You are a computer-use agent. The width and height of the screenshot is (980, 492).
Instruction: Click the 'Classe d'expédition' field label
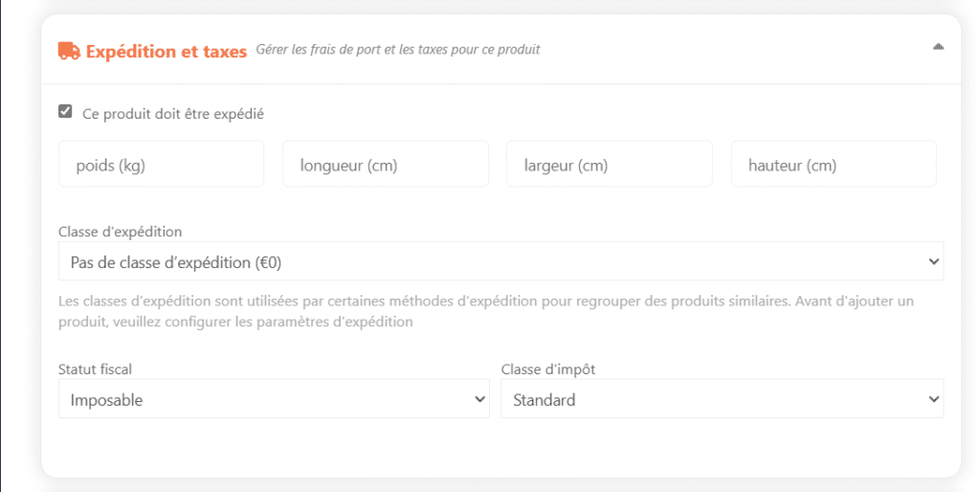tap(120, 232)
